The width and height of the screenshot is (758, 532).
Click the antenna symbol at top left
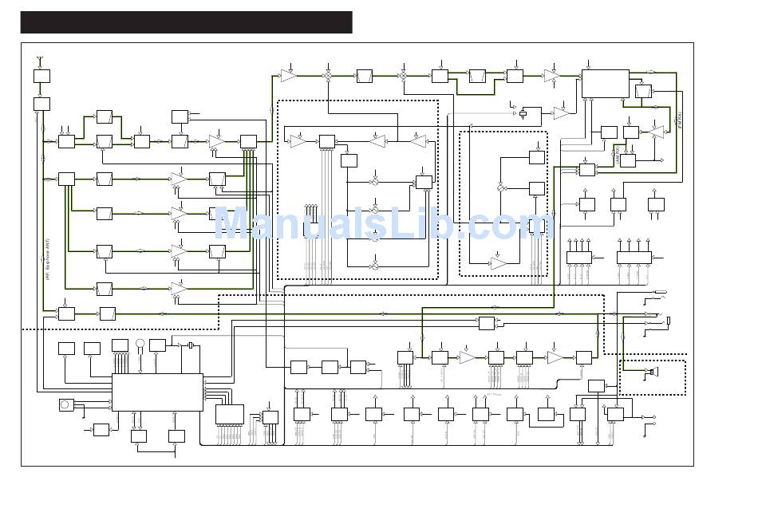[41, 59]
